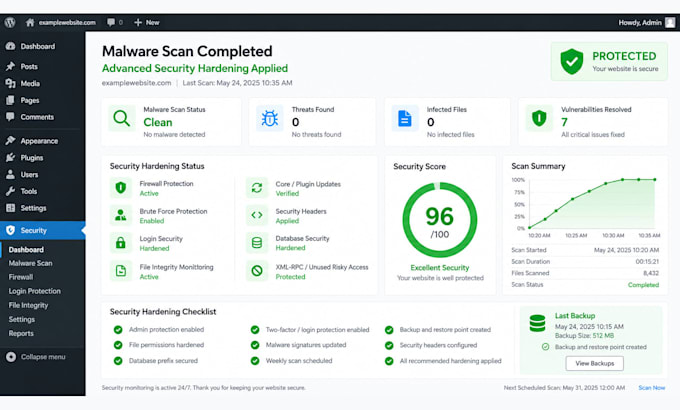Click the Database Security cylinder icon
680x410 pixels.
click(257, 243)
